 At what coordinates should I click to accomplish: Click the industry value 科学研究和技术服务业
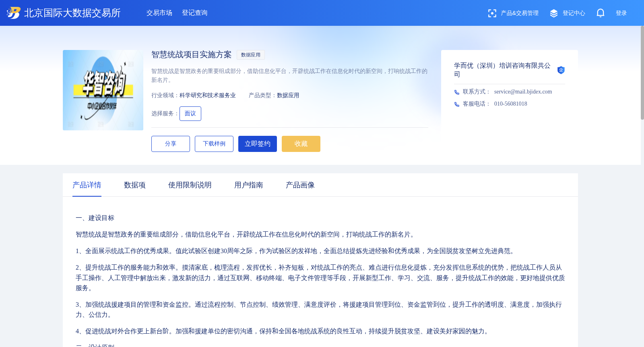tap(208, 96)
